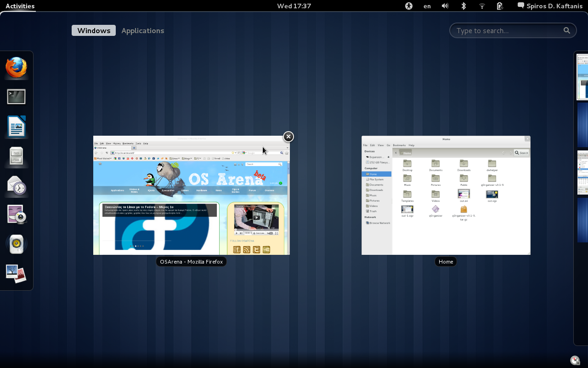
Task: Launch Rhythmbox music player speaker icon
Action: tap(17, 244)
